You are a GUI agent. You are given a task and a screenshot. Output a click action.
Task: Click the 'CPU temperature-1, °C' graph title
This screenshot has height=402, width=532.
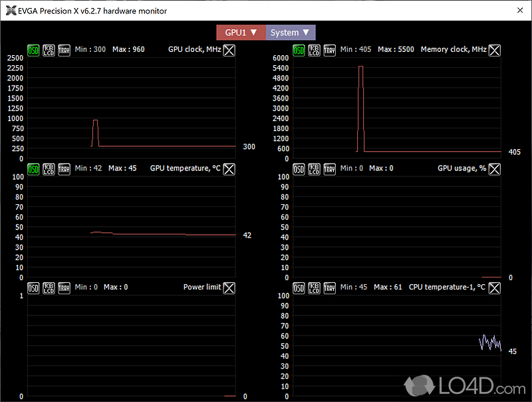[447, 288]
